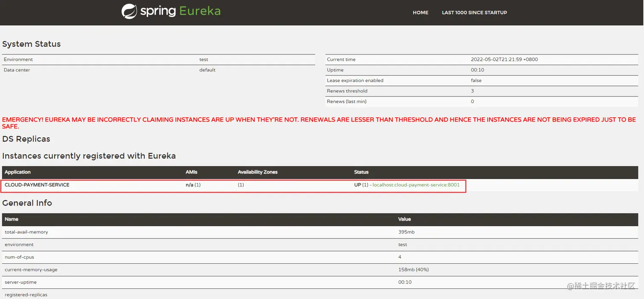Click the Current time label
644x299 pixels.
[341, 60]
